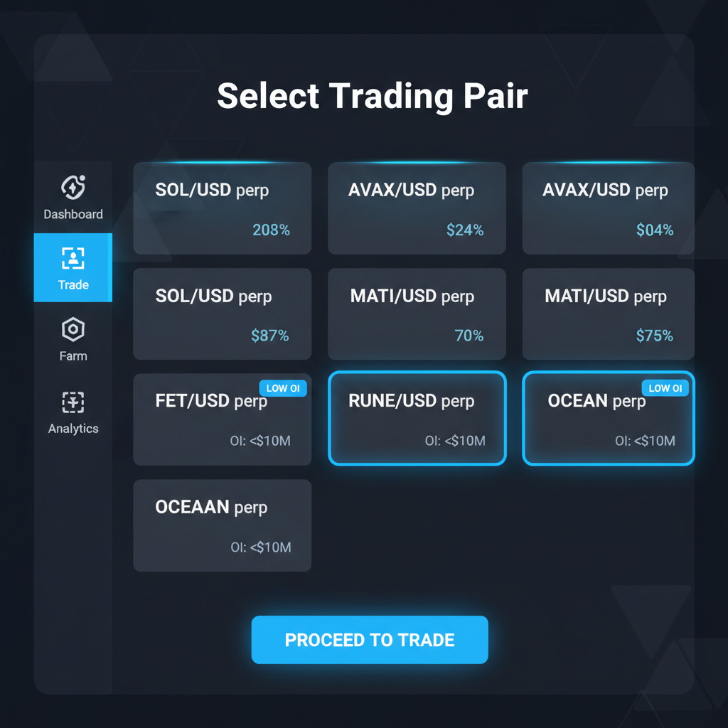This screenshot has height=728, width=728.
Task: Click the Select Trading Pair heading
Action: pos(373,95)
